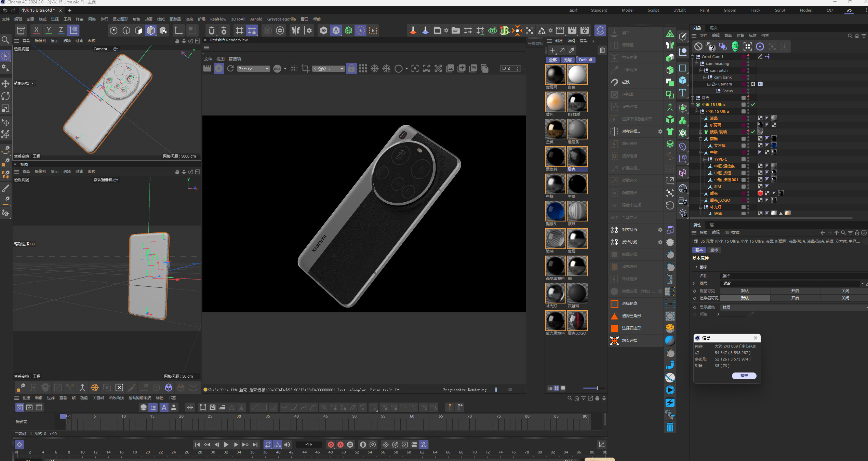Viewport: 868px width, 461px height.
Task: Set 视窗可见 to 开启
Action: point(795,291)
